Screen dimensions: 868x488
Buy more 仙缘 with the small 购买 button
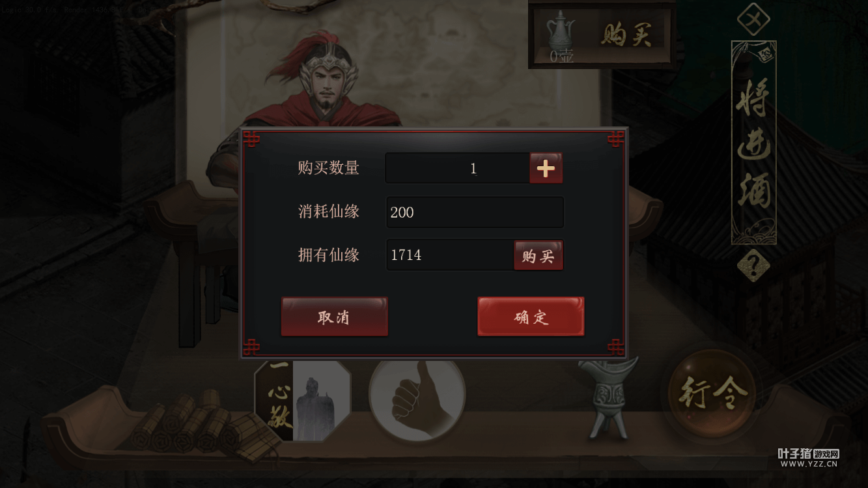(x=539, y=255)
